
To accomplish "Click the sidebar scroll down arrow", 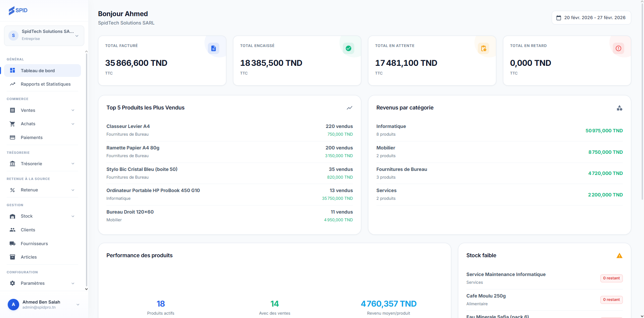I will pyautogui.click(x=86, y=289).
